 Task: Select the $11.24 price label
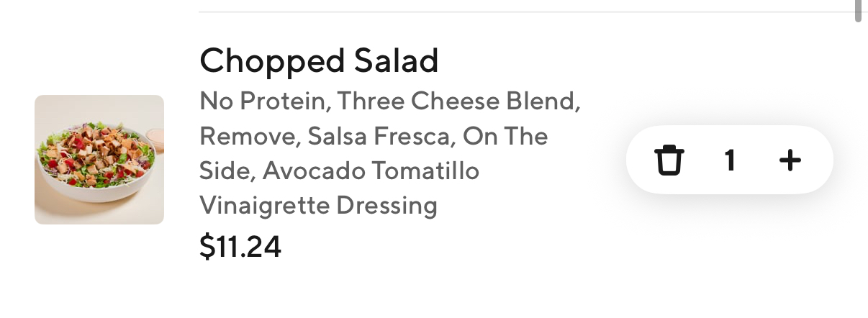(240, 247)
